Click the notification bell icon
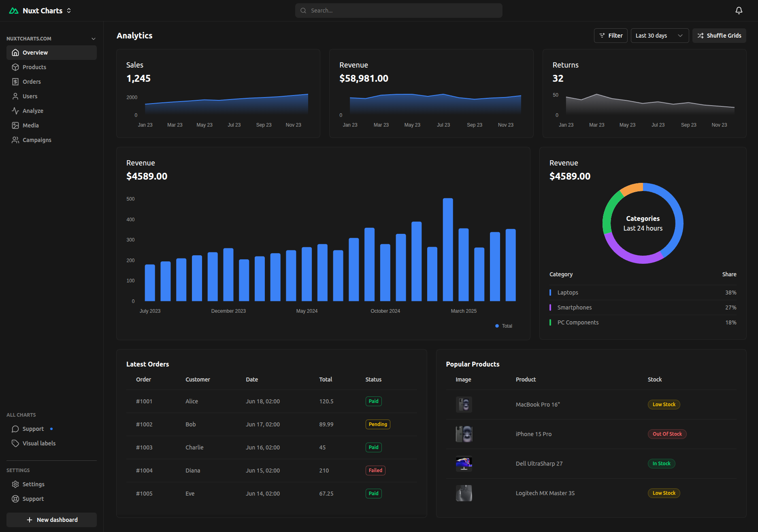 (739, 11)
